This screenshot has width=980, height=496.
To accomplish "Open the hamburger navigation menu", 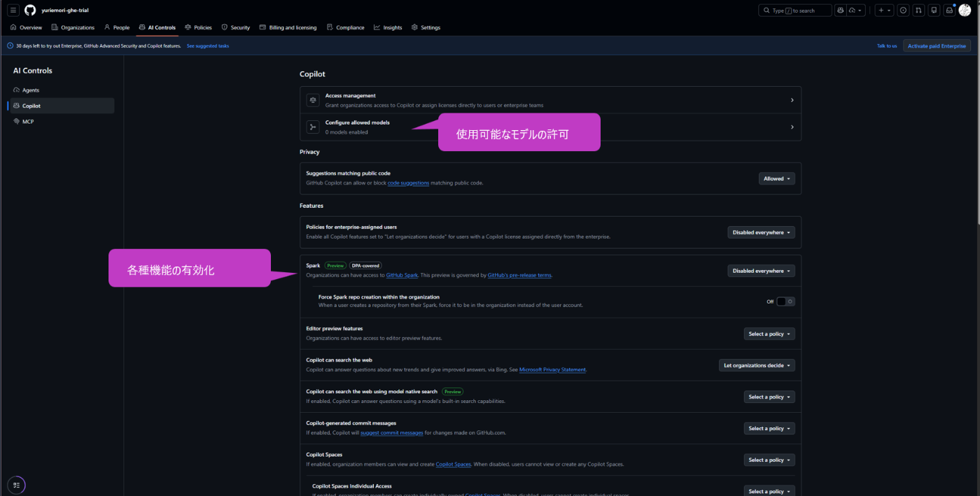I will [13, 10].
